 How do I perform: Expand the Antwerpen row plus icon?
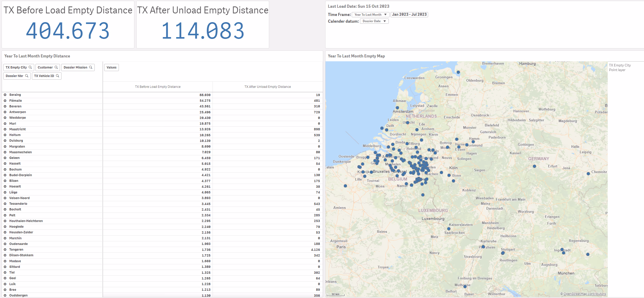tap(5, 112)
